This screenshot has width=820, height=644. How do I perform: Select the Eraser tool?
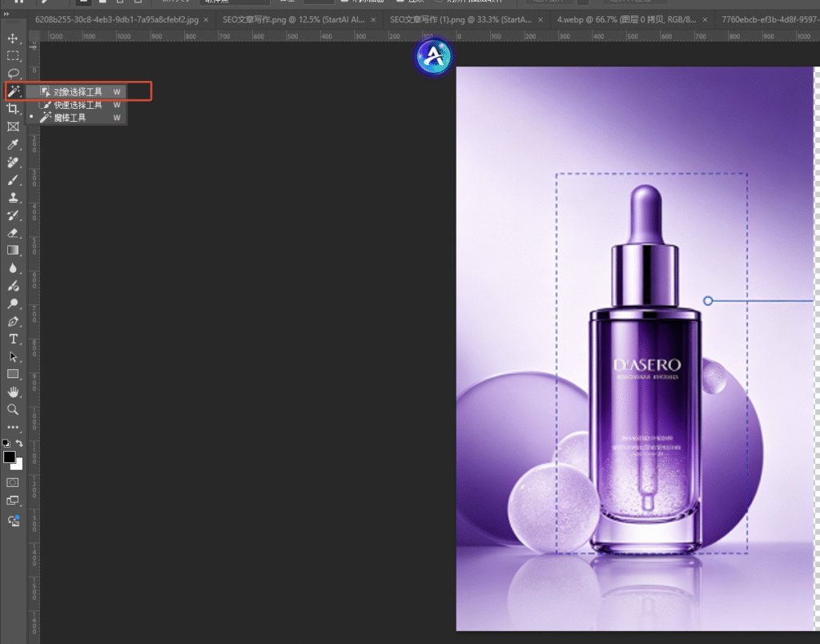coord(13,233)
